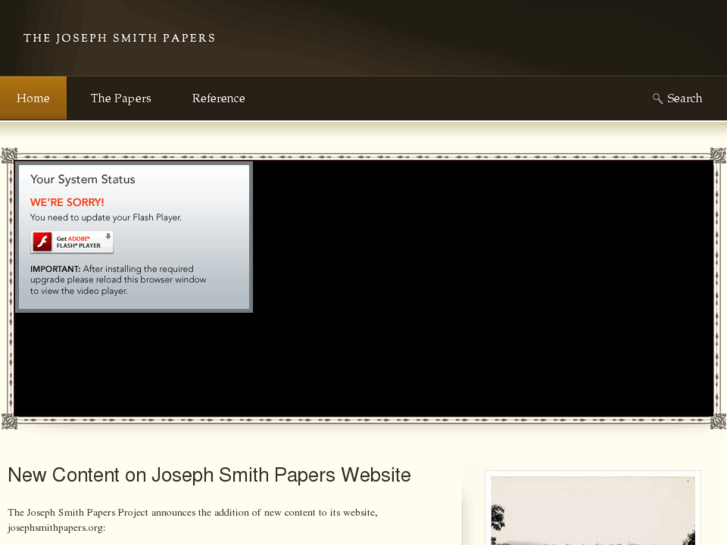This screenshot has width=727, height=545.
Task: Open the Home navigation tab
Action: [33, 98]
